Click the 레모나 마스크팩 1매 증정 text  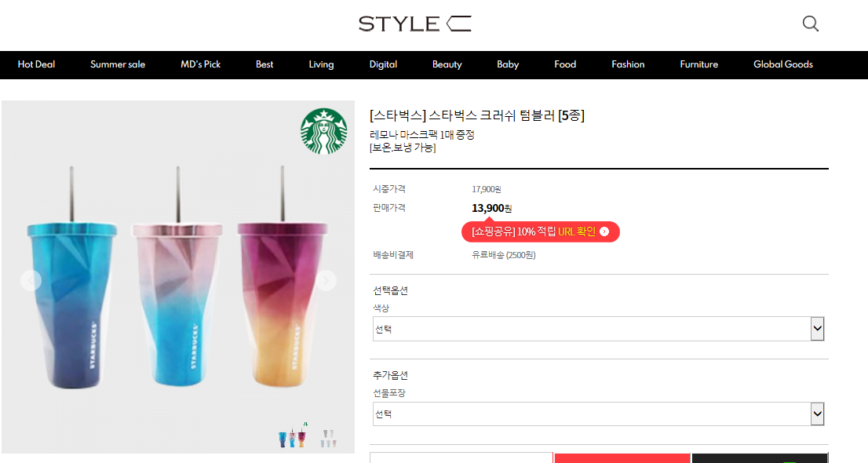click(x=421, y=134)
